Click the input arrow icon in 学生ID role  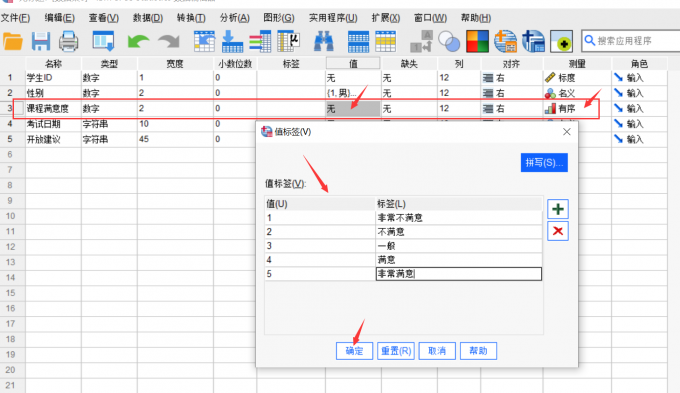pos(618,78)
